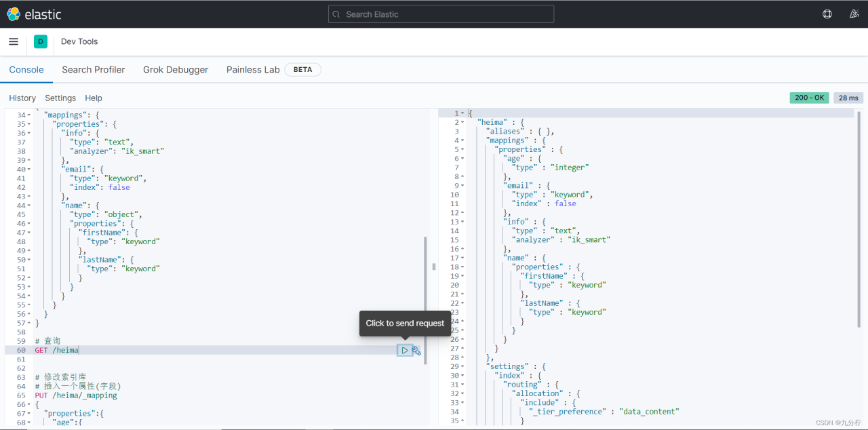
Task: Click the "aliases" : { } response line
Action: (520, 132)
